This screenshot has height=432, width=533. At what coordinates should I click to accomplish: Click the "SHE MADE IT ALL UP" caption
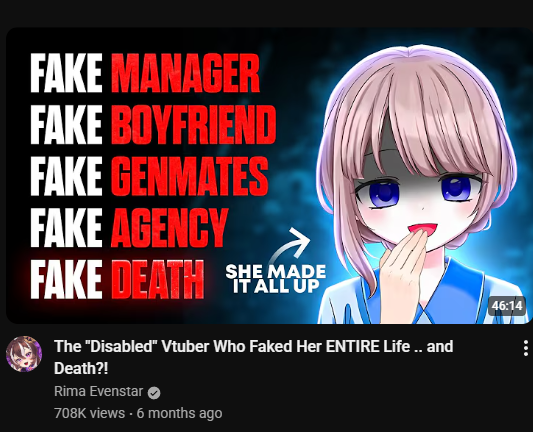click(276, 278)
